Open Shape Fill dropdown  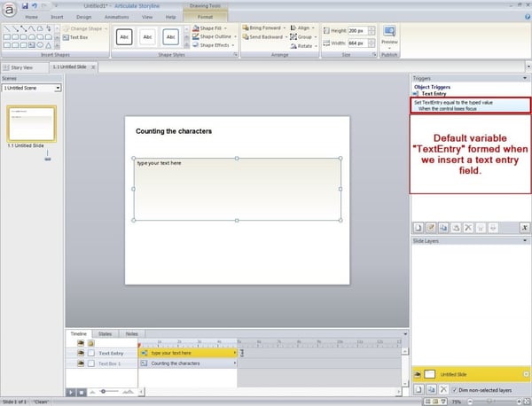coord(209,28)
